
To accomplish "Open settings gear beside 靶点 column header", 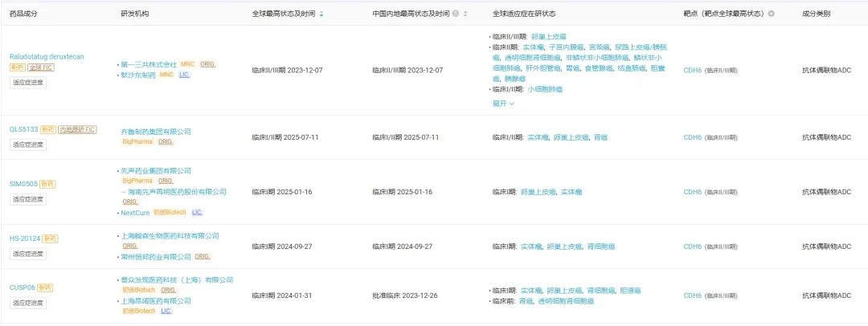I will pos(771,14).
